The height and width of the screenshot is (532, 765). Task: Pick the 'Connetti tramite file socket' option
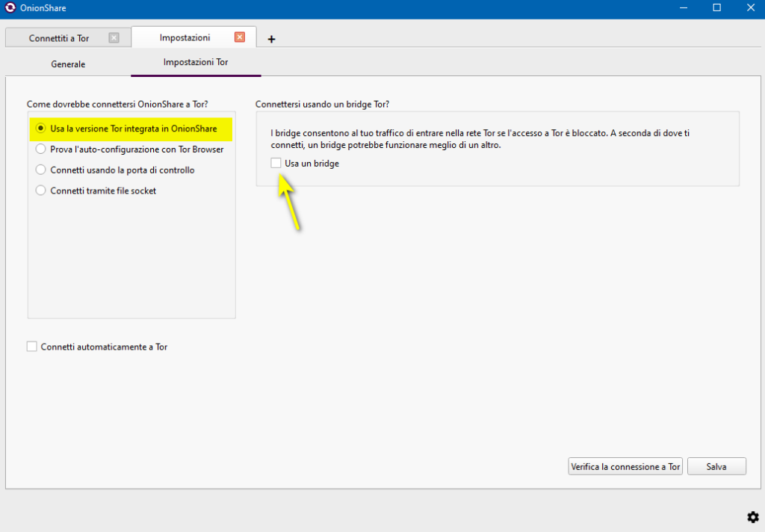coord(41,191)
